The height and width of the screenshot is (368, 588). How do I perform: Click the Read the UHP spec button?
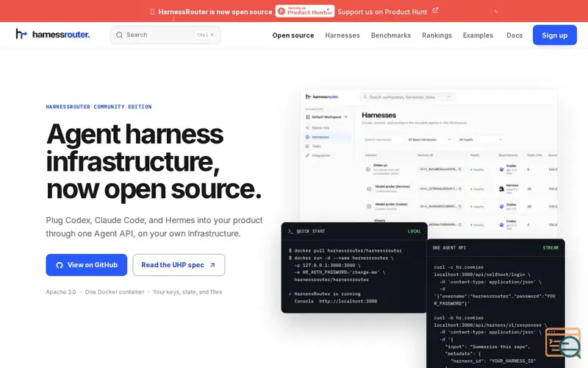click(x=179, y=265)
